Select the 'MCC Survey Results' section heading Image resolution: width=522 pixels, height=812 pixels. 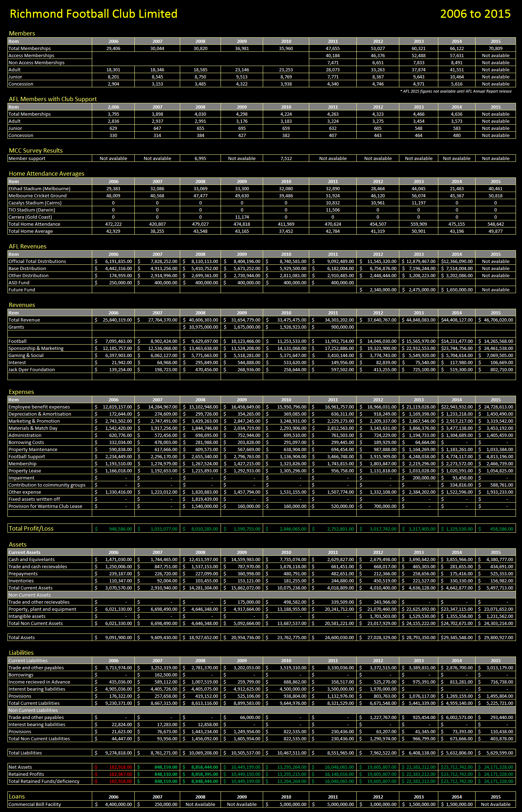[x=36, y=150]
